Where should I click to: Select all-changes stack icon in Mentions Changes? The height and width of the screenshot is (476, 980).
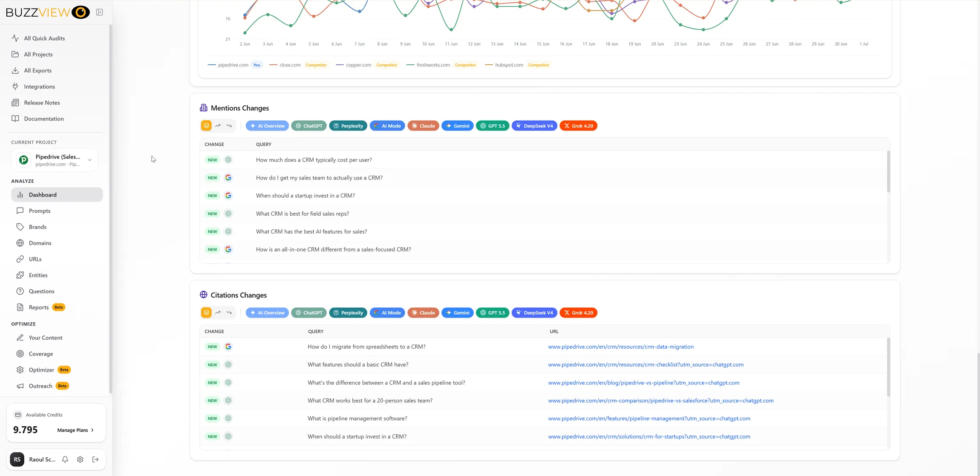(x=206, y=126)
